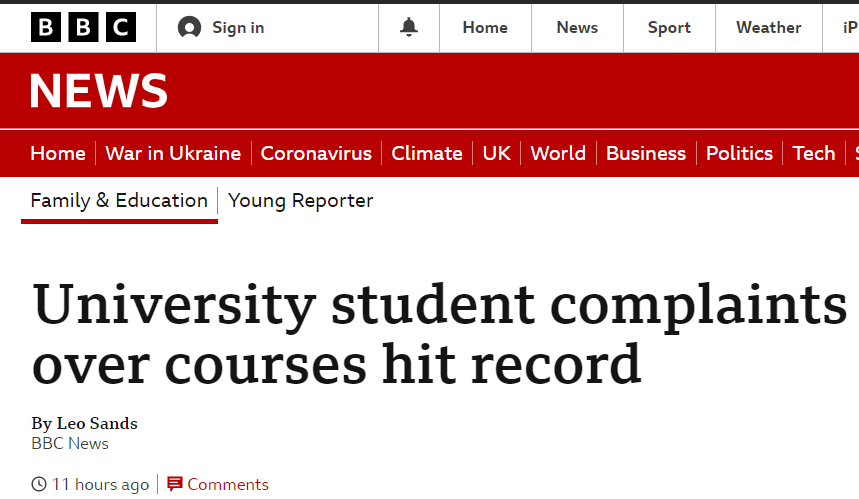Switch to the Young Reporter tab

tap(300, 201)
